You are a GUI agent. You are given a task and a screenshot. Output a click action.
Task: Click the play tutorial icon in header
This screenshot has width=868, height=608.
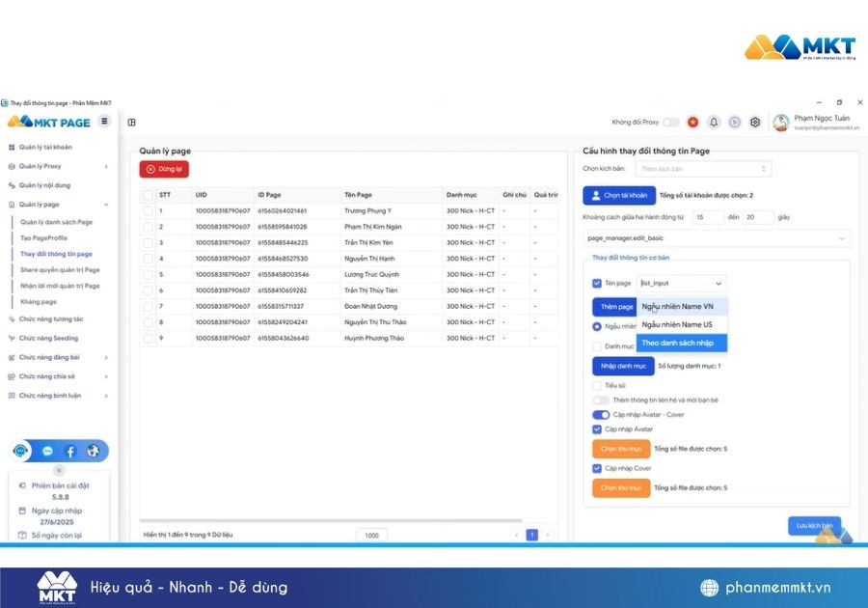734,123
